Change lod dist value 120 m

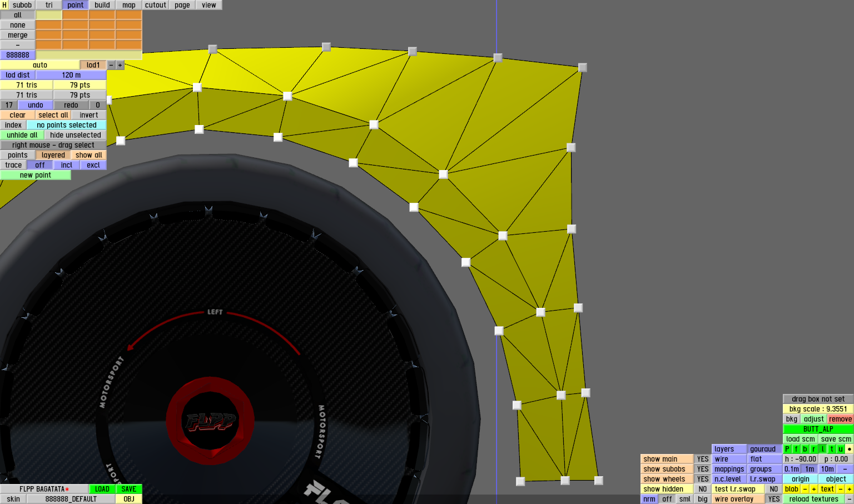[71, 75]
